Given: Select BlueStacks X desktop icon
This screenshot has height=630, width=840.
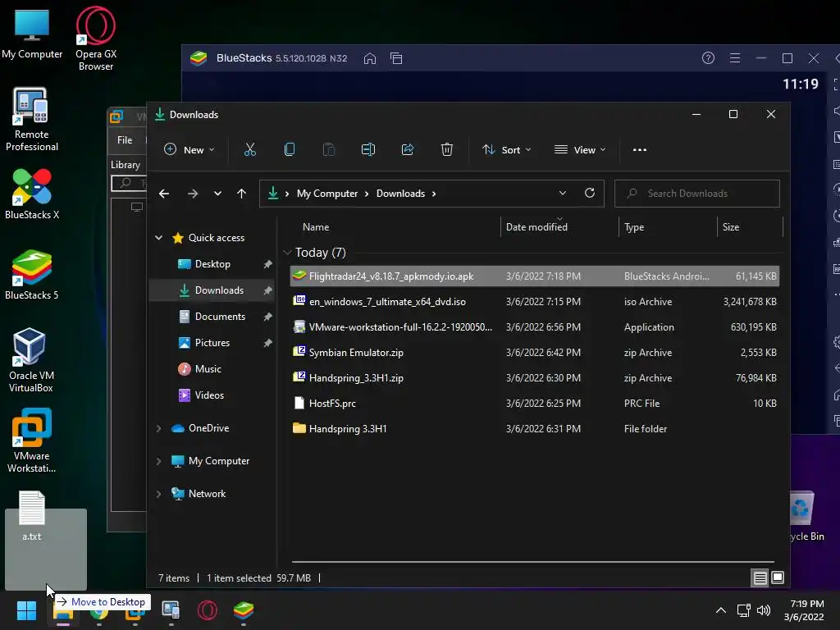Looking at the screenshot, I should point(32,194).
